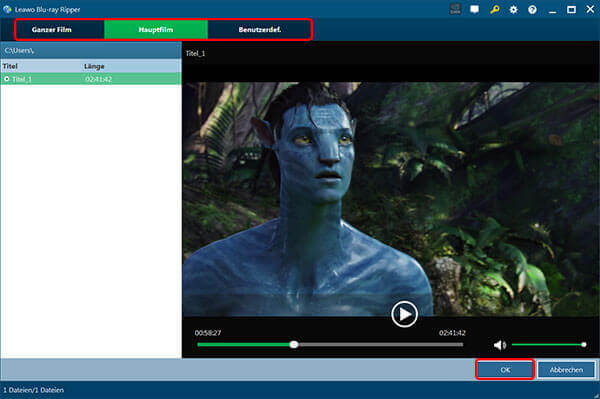This screenshot has width=600, height=399.
Task: Select the Titel_1 radio button
Action: click(x=7, y=79)
